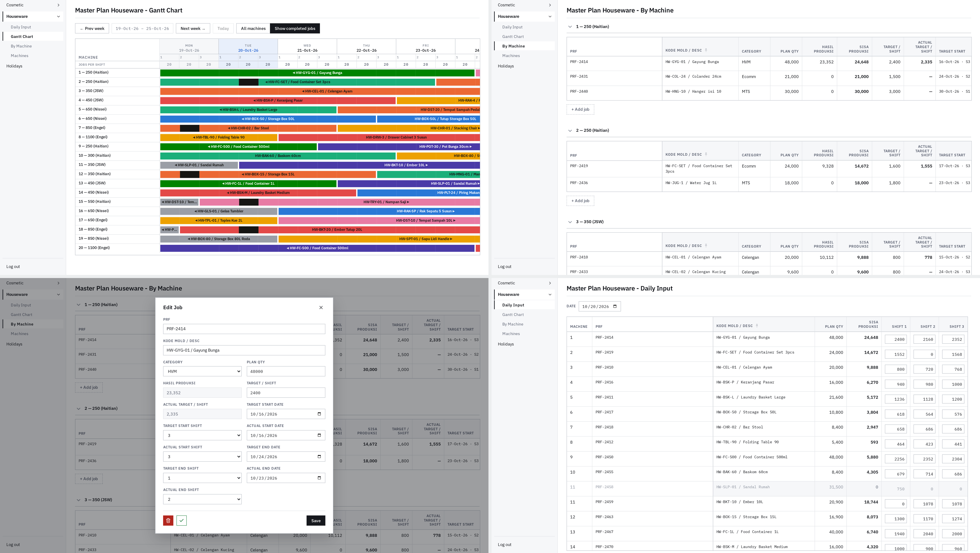
Task: Click the week range field 19-Oct-26 – 25-Oct-26
Action: point(142,29)
